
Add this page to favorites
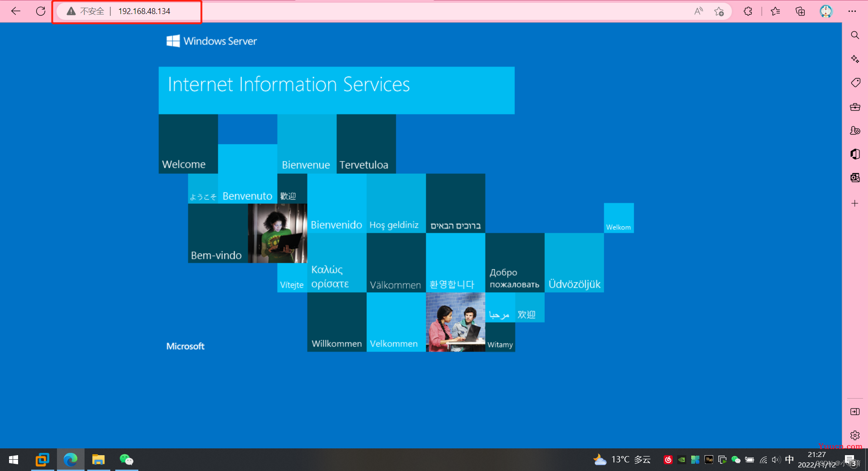pos(719,11)
